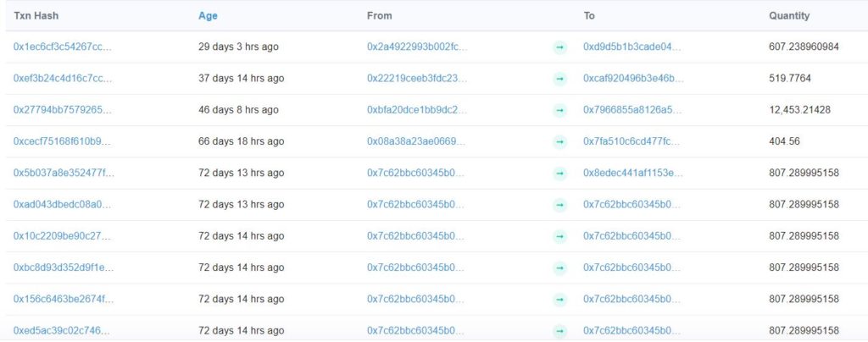
Task: Click the arrow icon beside quantity 404.56
Action: tap(559, 141)
